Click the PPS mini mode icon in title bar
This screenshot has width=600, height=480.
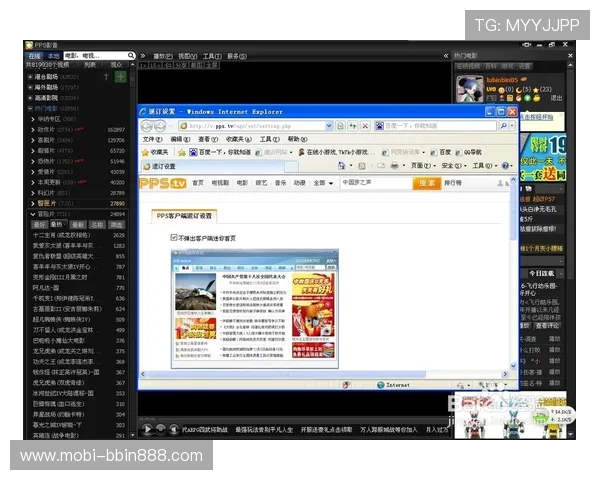(x=527, y=45)
